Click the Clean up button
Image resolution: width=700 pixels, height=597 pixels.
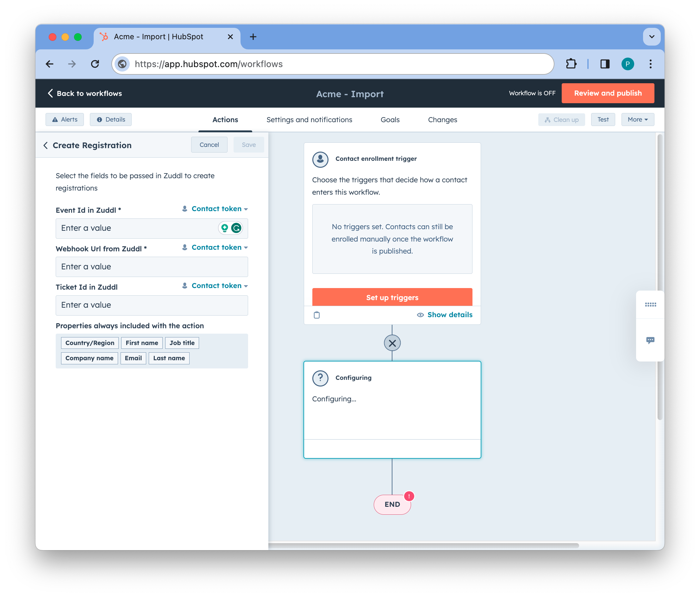coord(561,120)
